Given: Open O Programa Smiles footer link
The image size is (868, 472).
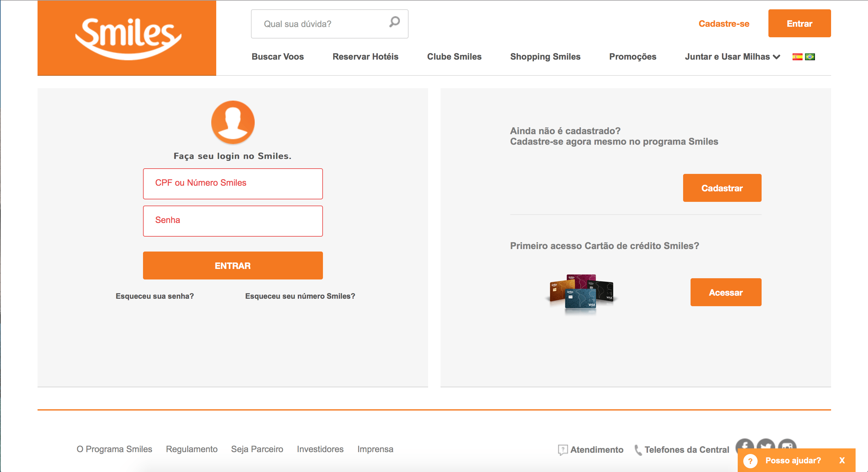Looking at the screenshot, I should (114, 449).
